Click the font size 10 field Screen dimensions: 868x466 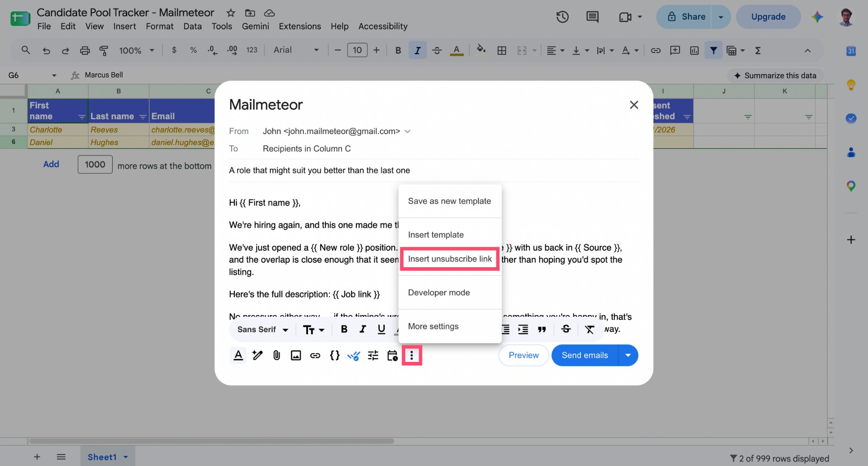click(357, 50)
